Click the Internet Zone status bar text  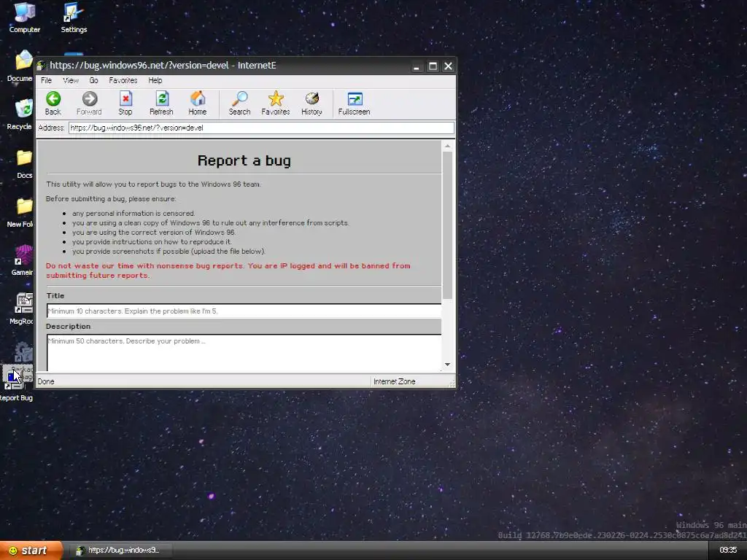[x=395, y=381]
